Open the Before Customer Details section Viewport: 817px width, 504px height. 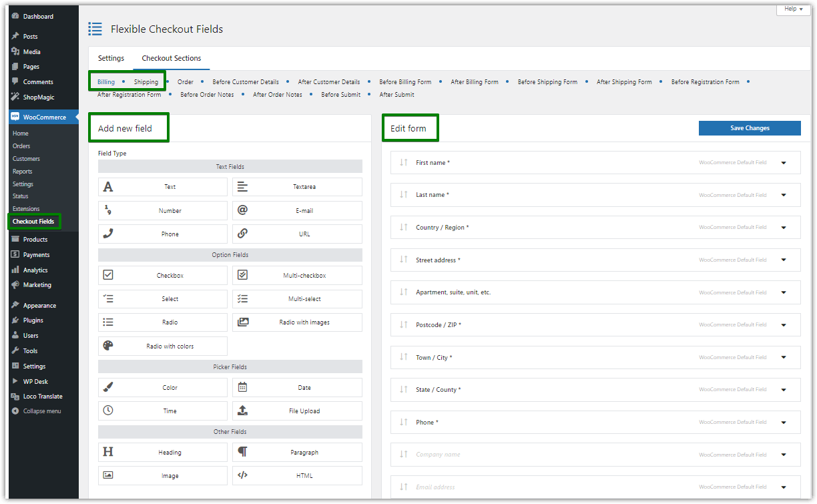click(x=246, y=82)
